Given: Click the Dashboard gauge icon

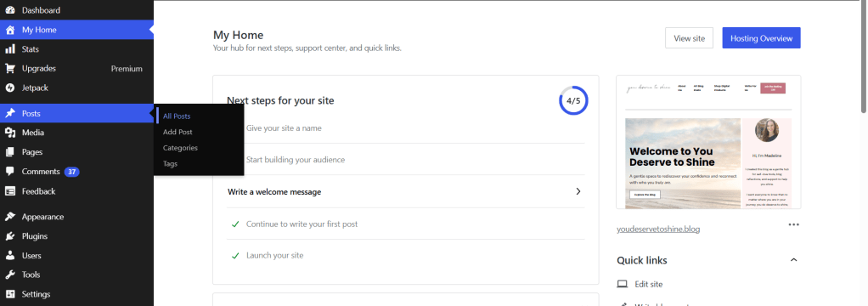Looking at the screenshot, I should (x=10, y=10).
